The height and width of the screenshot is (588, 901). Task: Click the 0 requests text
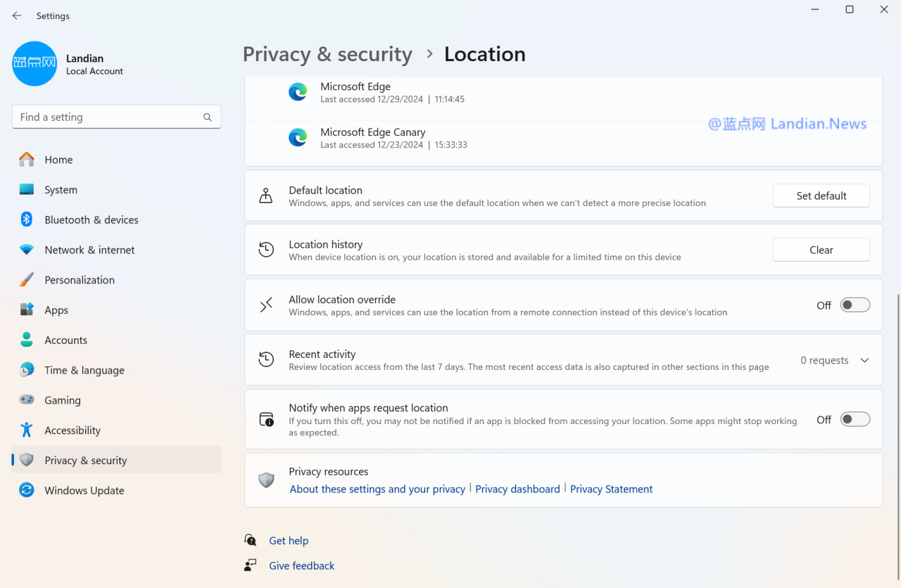824,360
